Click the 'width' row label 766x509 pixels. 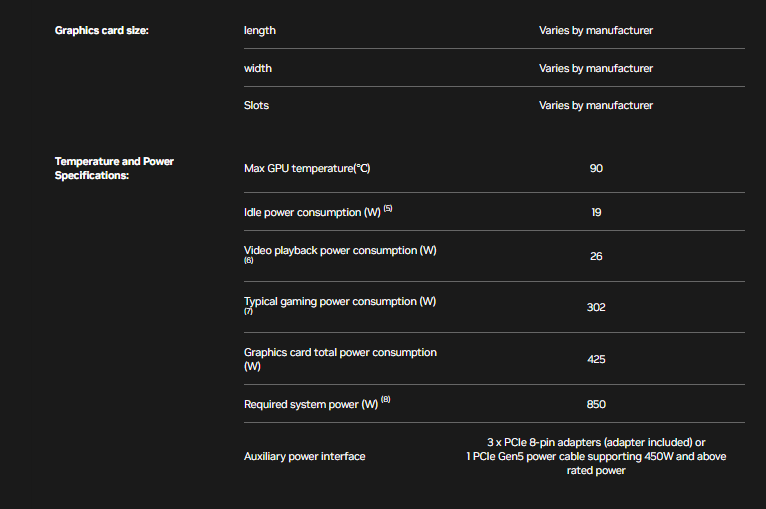(x=258, y=68)
